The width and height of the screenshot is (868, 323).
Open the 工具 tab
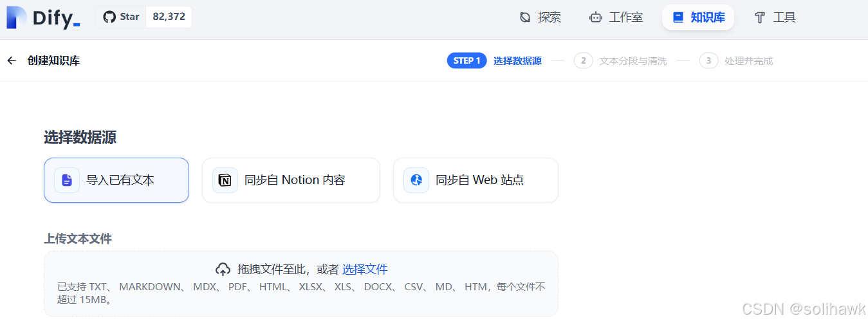(x=775, y=17)
